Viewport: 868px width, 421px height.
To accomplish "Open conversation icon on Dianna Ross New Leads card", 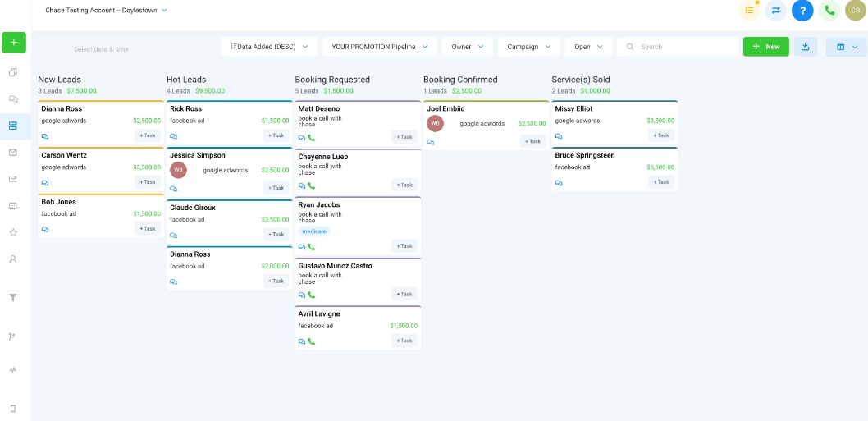I will pyautogui.click(x=45, y=136).
